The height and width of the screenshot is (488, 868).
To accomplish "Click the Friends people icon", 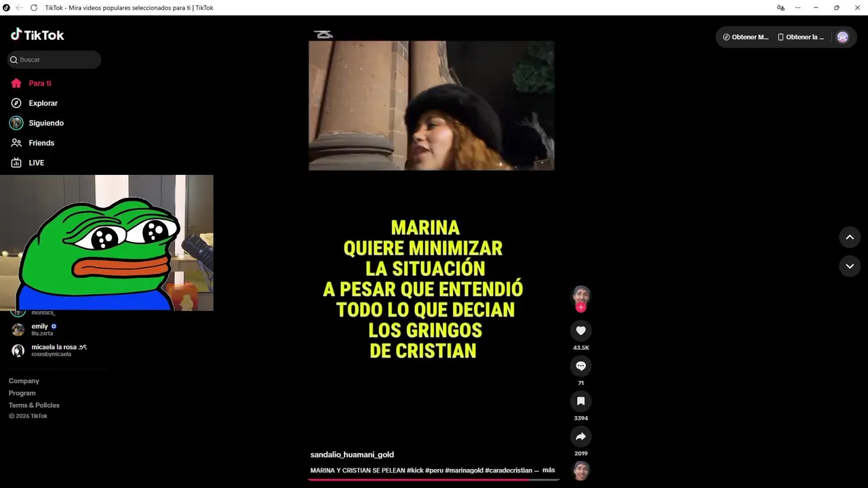I will (x=16, y=143).
